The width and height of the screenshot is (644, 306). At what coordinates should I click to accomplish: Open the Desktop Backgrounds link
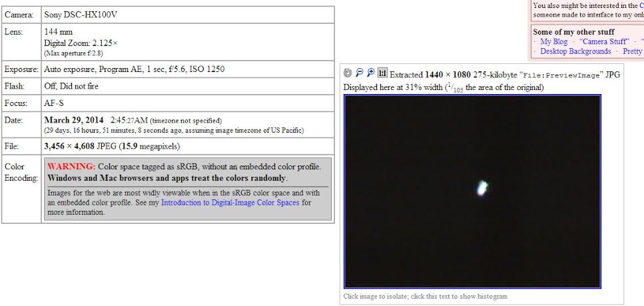click(575, 51)
